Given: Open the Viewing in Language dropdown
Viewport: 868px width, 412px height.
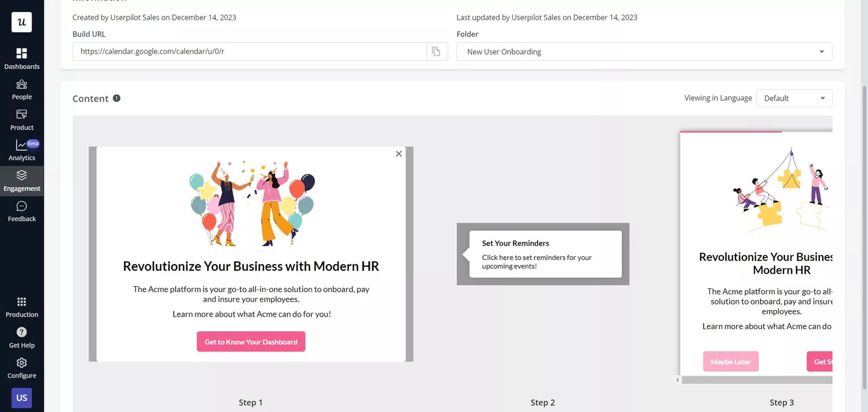Looking at the screenshot, I should point(794,98).
